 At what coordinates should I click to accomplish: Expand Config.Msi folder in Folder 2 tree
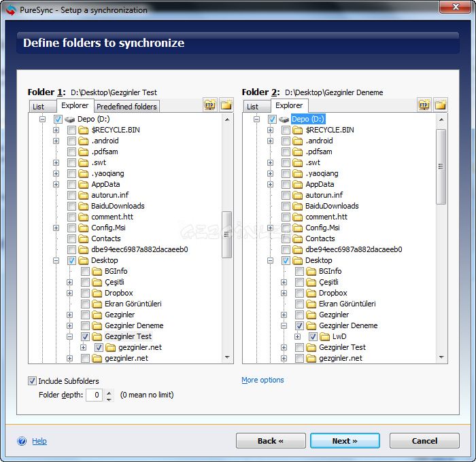[270, 228]
